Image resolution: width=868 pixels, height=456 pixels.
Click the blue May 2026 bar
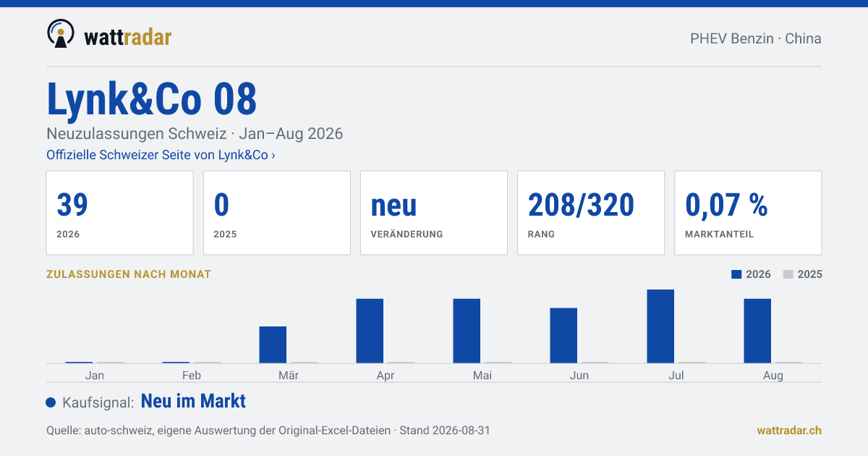(x=467, y=331)
